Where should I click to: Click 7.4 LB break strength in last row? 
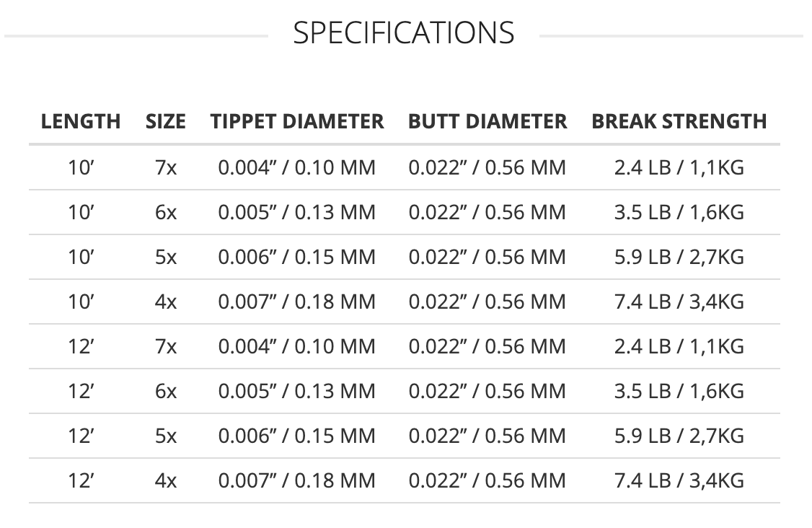tap(679, 480)
